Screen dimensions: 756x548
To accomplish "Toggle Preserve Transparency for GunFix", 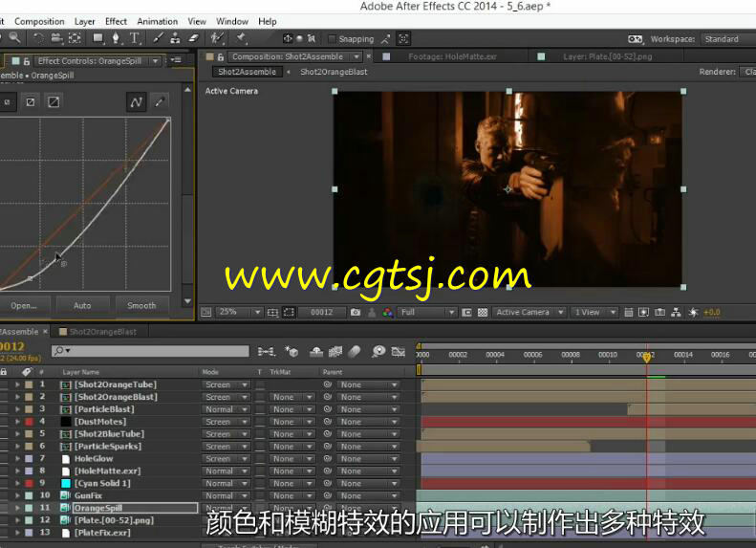I will pos(260,496).
